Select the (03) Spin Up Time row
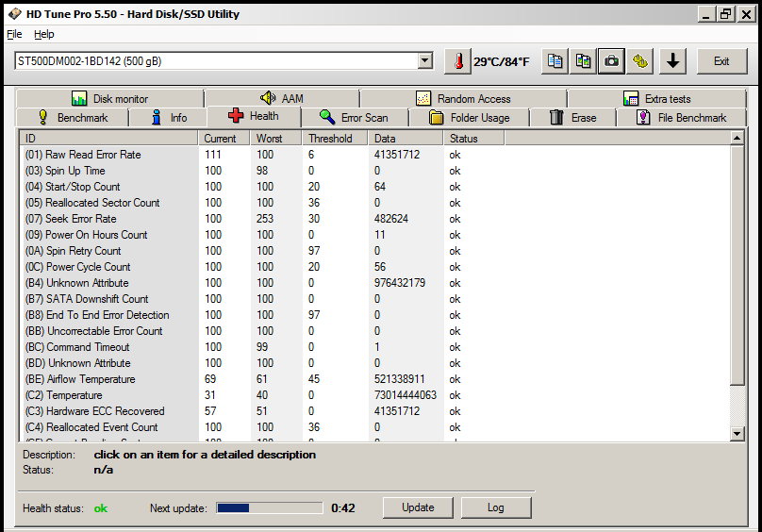This screenshot has width=762, height=532. pyautogui.click(x=374, y=171)
